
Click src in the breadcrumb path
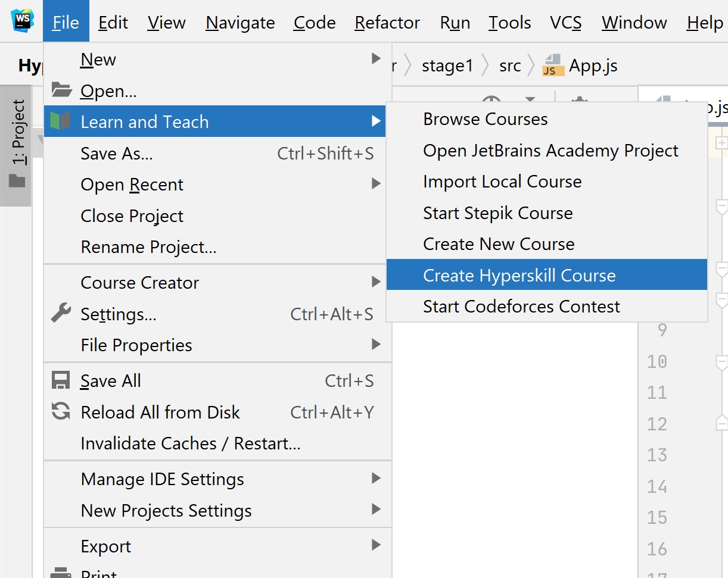coord(511,65)
